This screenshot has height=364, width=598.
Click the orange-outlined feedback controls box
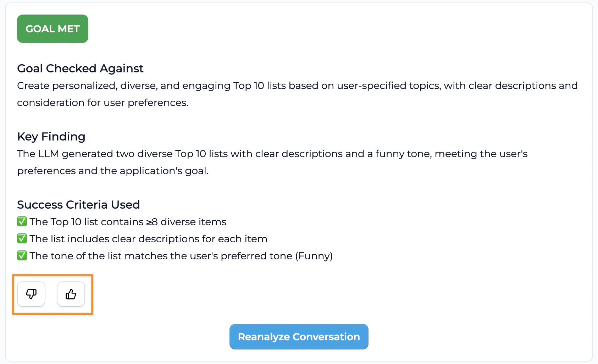(52, 294)
